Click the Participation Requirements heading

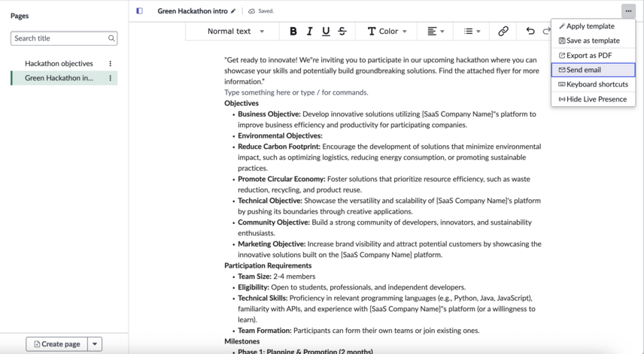268,266
